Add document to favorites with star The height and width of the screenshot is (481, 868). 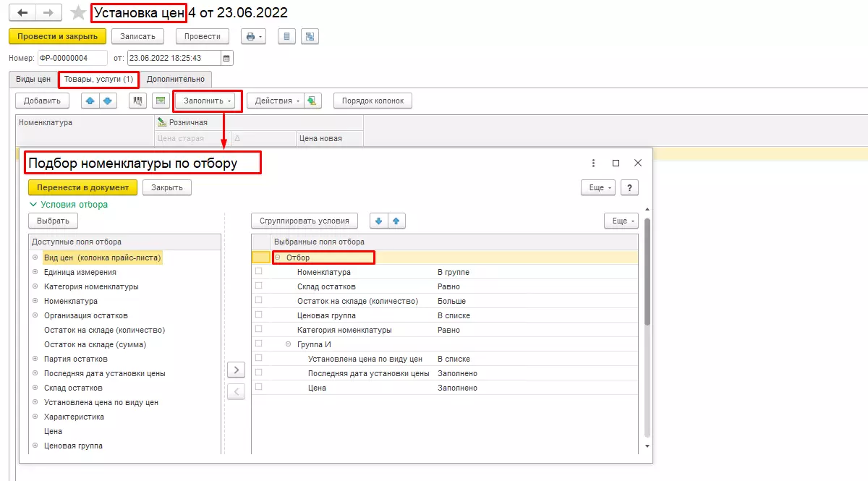(x=79, y=14)
